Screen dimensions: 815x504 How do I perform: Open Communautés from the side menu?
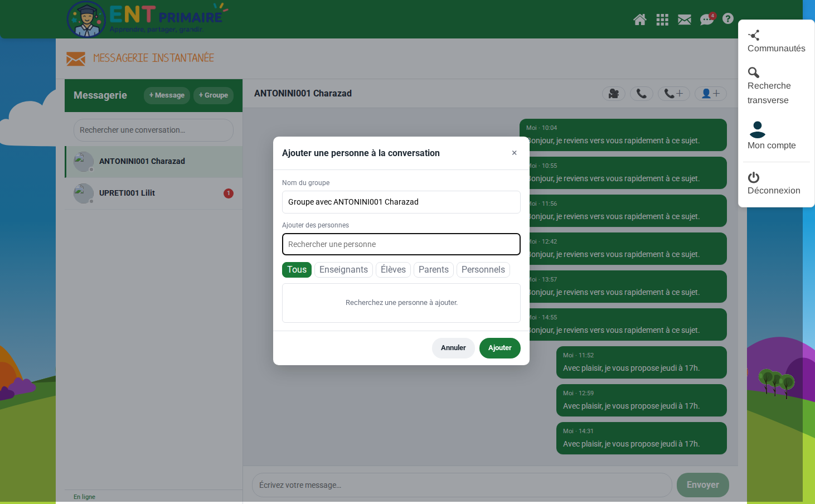tap(777, 42)
